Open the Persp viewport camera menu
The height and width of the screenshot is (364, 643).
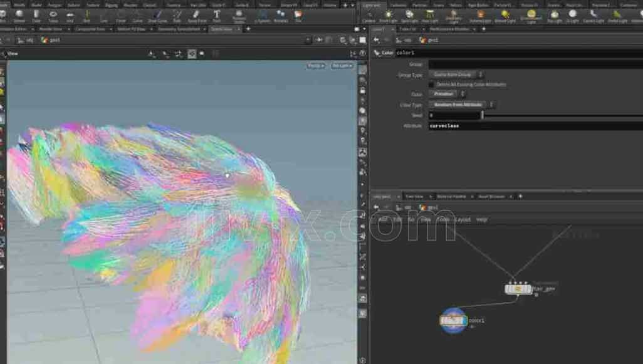(316, 66)
